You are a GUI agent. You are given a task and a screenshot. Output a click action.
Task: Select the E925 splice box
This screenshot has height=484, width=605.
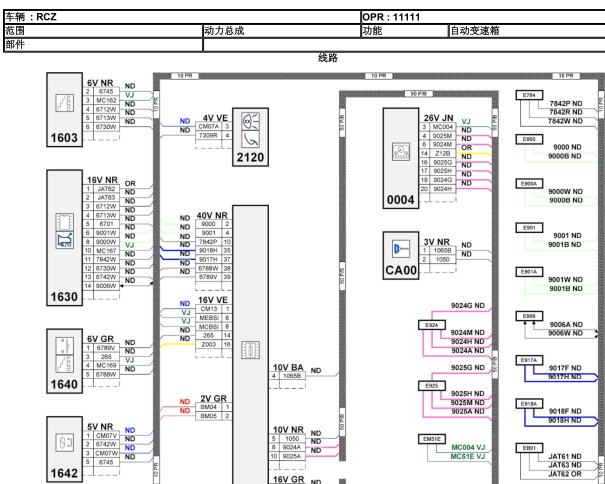click(432, 386)
